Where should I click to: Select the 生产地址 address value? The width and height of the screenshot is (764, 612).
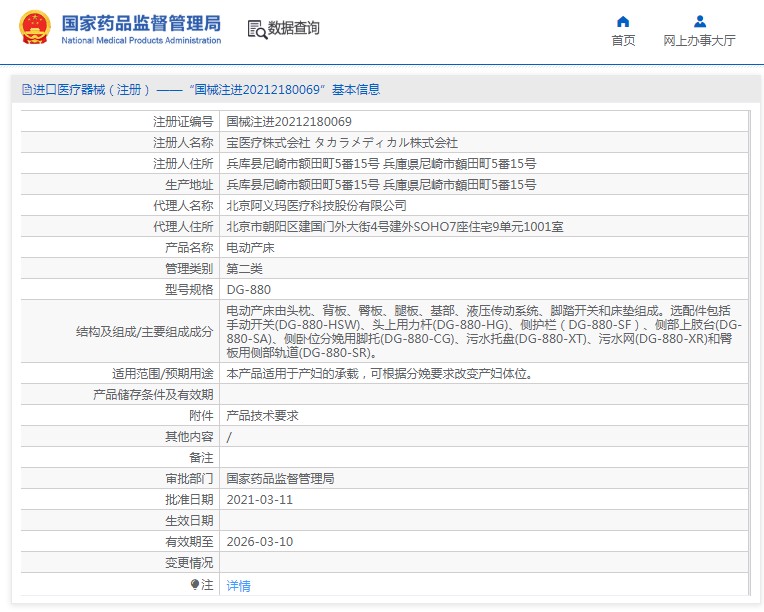coord(381,185)
